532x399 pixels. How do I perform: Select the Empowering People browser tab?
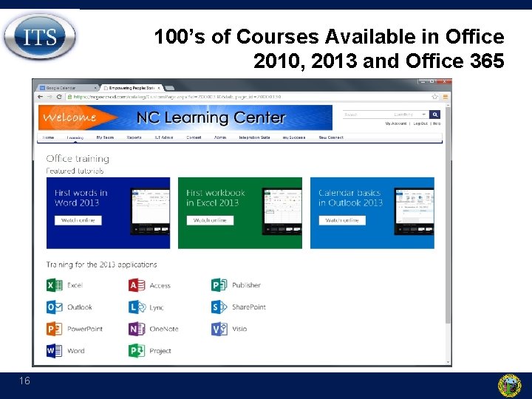pyautogui.click(x=132, y=88)
